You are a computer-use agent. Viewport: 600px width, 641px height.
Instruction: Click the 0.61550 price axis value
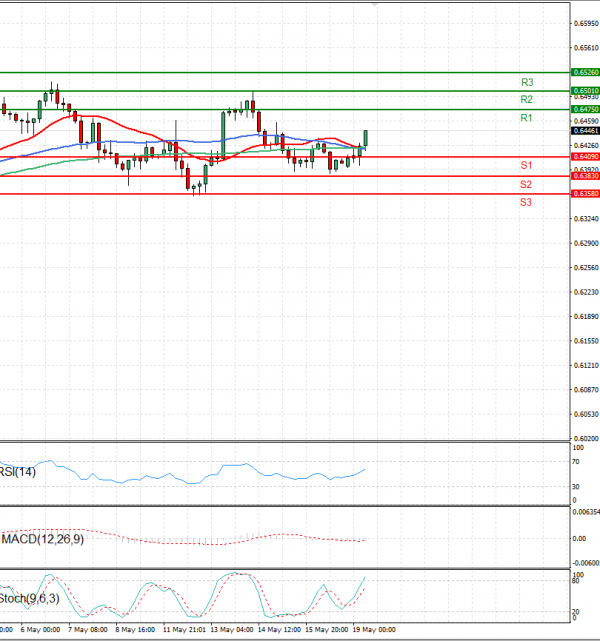pos(587,341)
